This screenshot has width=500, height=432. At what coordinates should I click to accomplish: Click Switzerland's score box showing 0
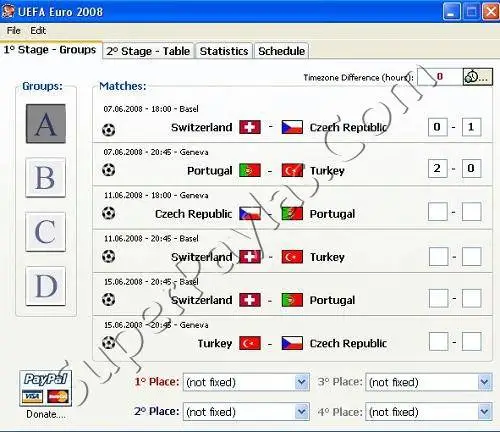(437, 127)
